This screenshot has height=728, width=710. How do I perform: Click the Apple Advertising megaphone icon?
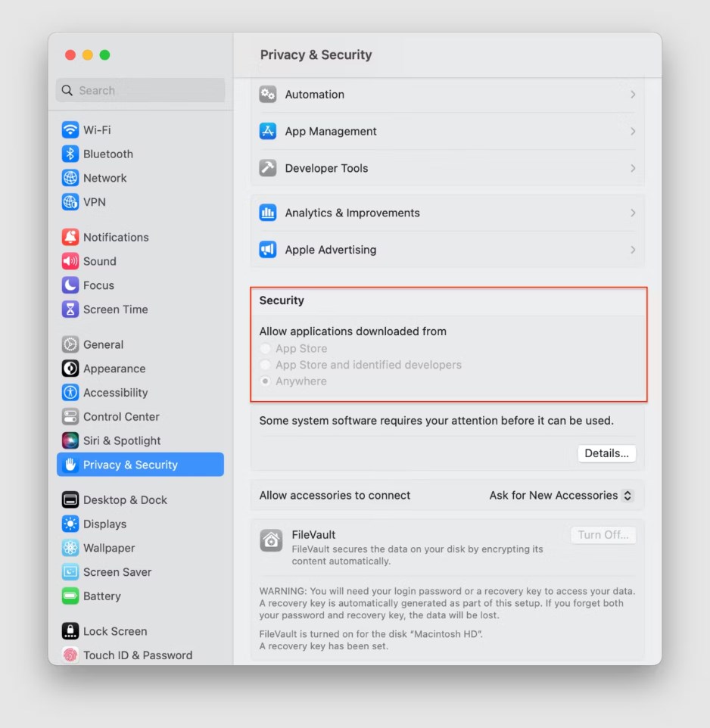pyautogui.click(x=268, y=250)
